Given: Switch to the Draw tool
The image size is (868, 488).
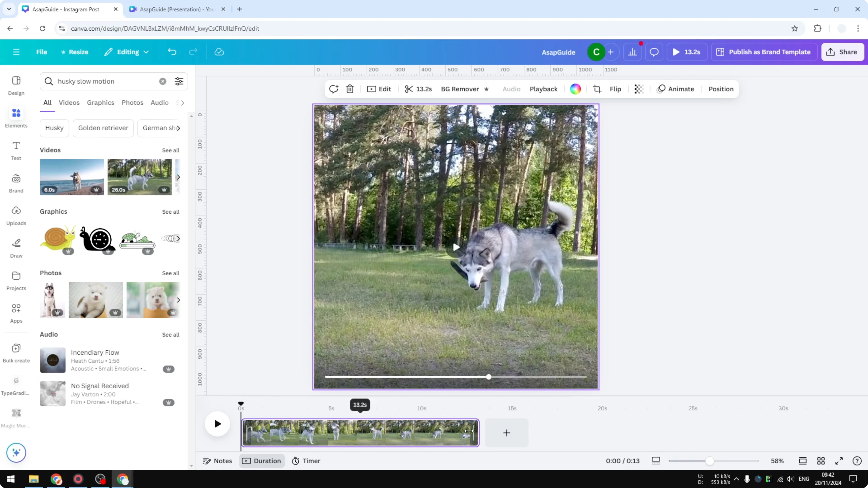Looking at the screenshot, I should point(16,248).
